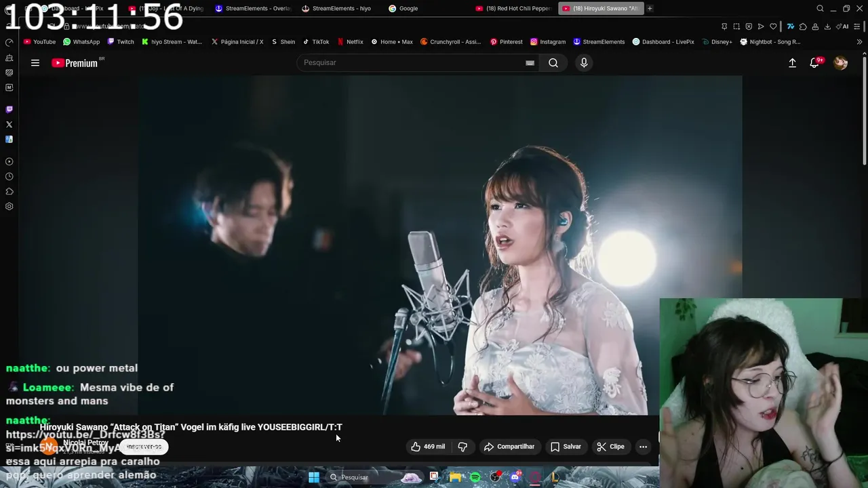Switch to the Joji tab
Image resolution: width=868 pixels, height=488 pixels.
166,8
